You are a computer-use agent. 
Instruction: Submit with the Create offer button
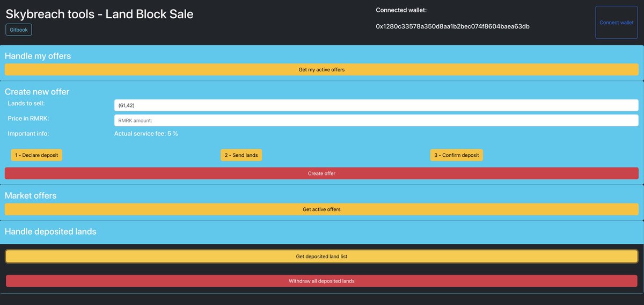click(x=321, y=173)
